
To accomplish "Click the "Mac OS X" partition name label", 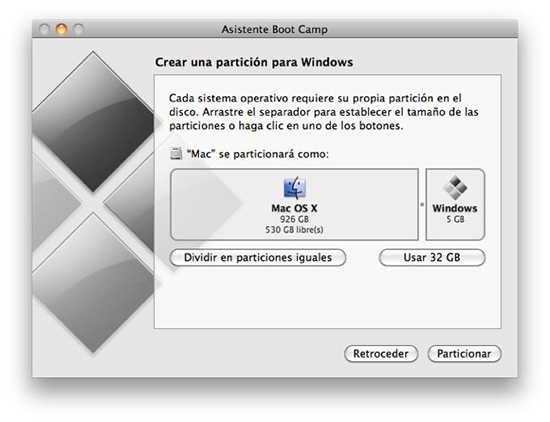I will [x=294, y=208].
